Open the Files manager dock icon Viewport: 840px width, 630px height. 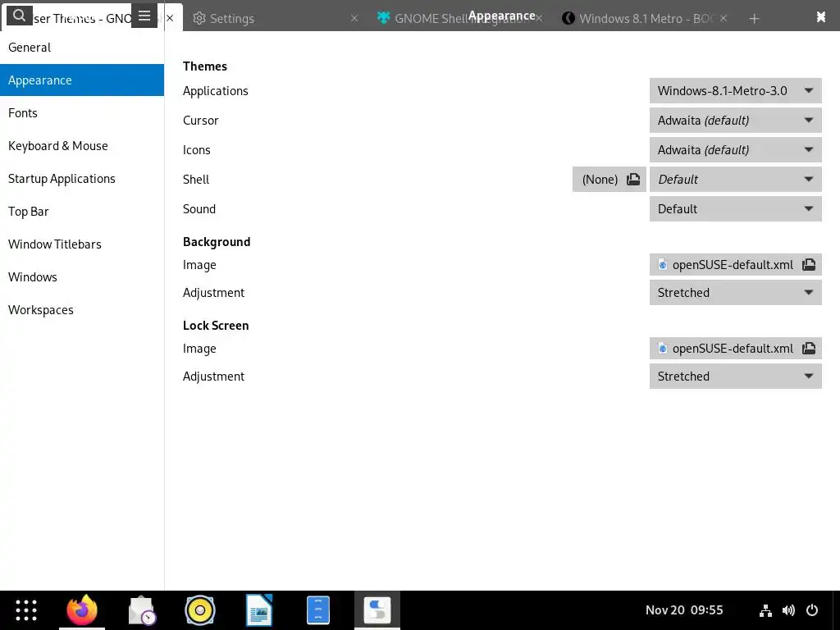(318, 610)
